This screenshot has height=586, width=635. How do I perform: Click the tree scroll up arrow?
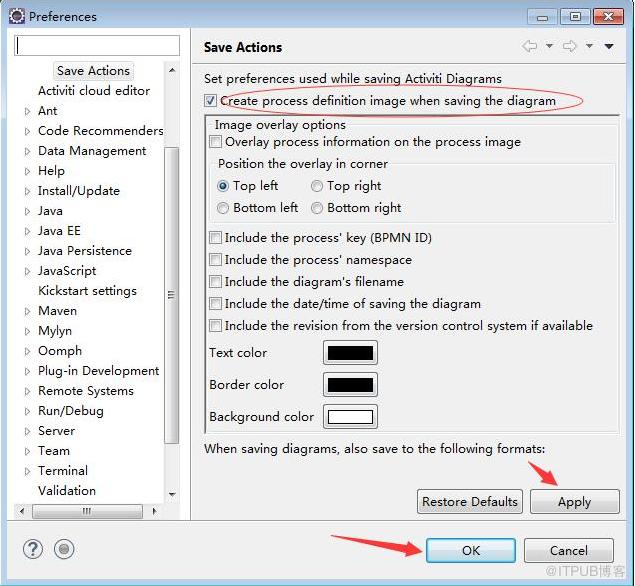point(172,70)
